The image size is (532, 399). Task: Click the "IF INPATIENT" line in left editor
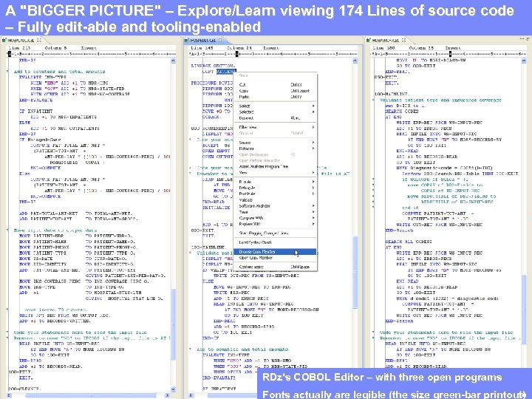point(36,112)
